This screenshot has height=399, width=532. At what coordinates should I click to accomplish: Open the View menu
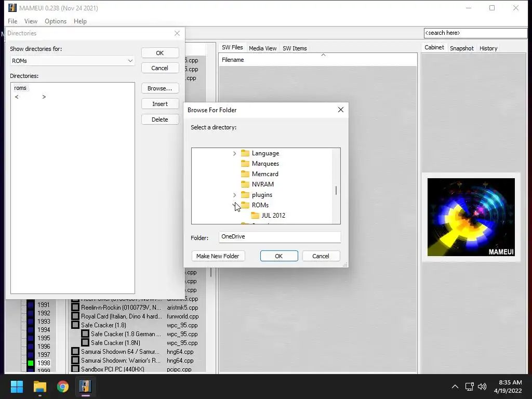point(31,21)
